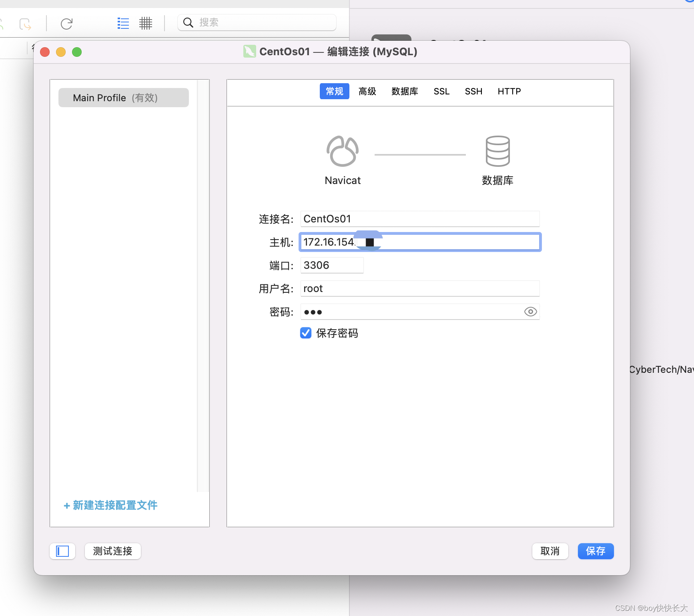This screenshot has width=694, height=616.
Task: Click the Navicat logo icon
Action: click(343, 151)
